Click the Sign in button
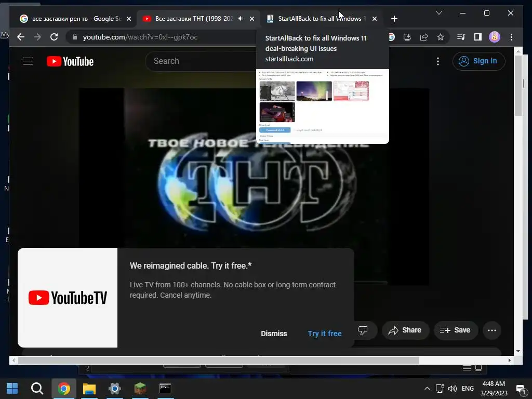This screenshot has height=399, width=532. (x=478, y=61)
